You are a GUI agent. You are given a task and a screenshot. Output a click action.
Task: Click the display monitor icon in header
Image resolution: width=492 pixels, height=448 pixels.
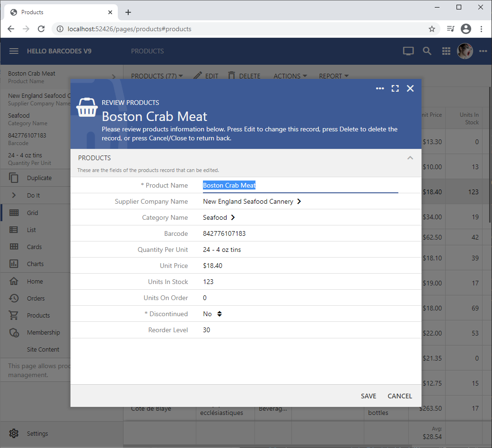coord(408,51)
